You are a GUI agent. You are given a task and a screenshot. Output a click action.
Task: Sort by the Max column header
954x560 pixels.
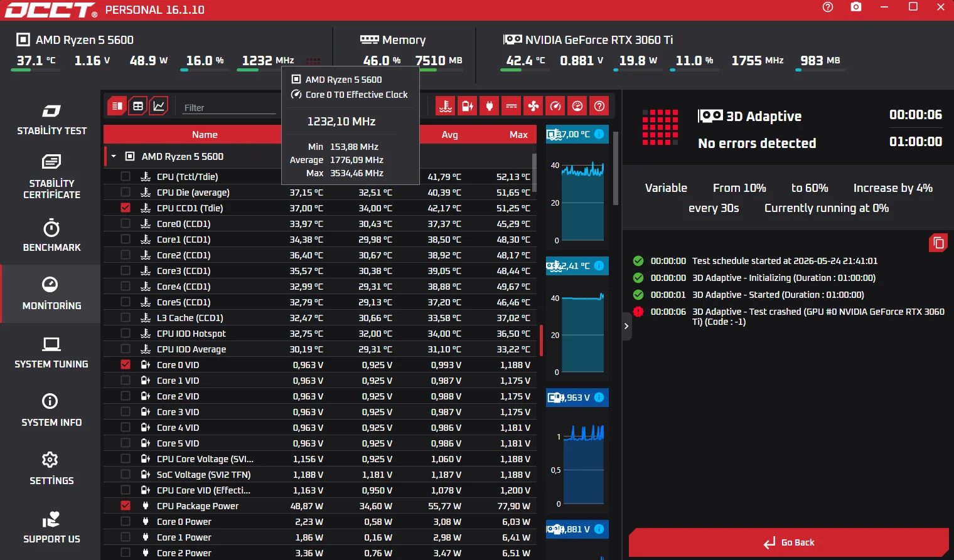[518, 135]
